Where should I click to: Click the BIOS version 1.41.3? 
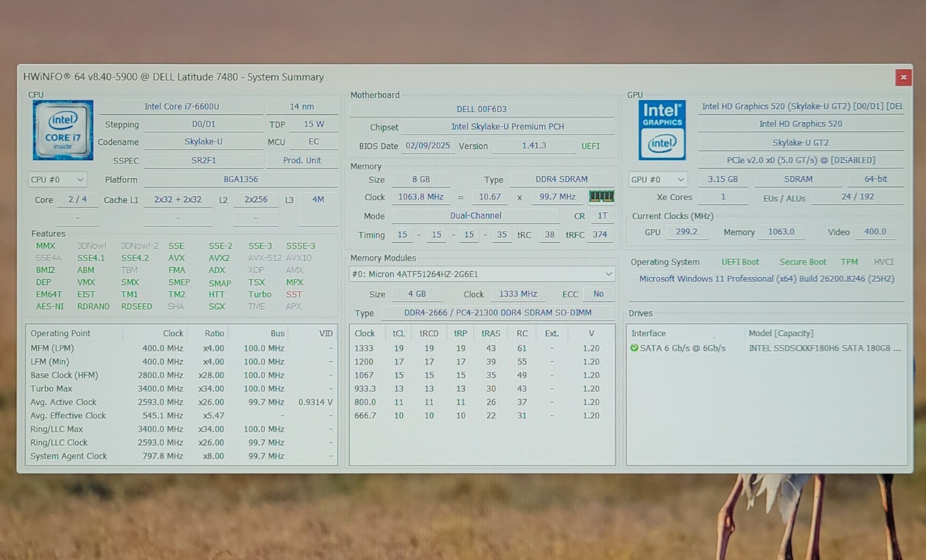tap(534, 146)
